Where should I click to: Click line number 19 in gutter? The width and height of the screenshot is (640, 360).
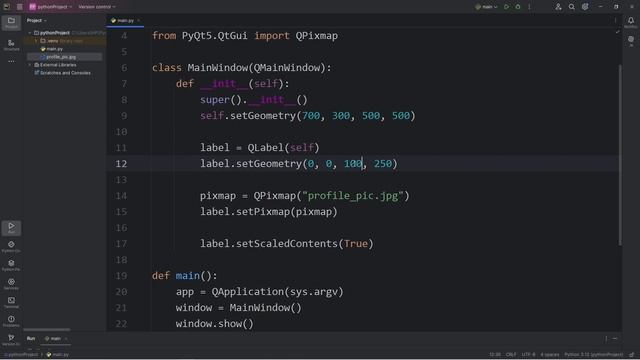(x=121, y=276)
